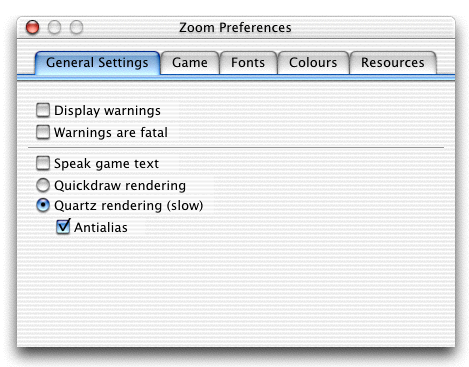Open the Resources tab
The height and width of the screenshot is (367, 469).
393,63
